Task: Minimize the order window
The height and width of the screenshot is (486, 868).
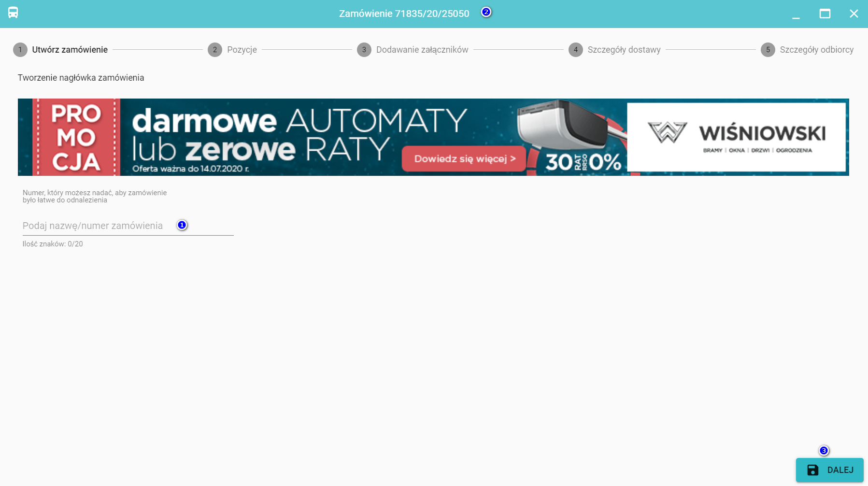Action: coord(796,14)
